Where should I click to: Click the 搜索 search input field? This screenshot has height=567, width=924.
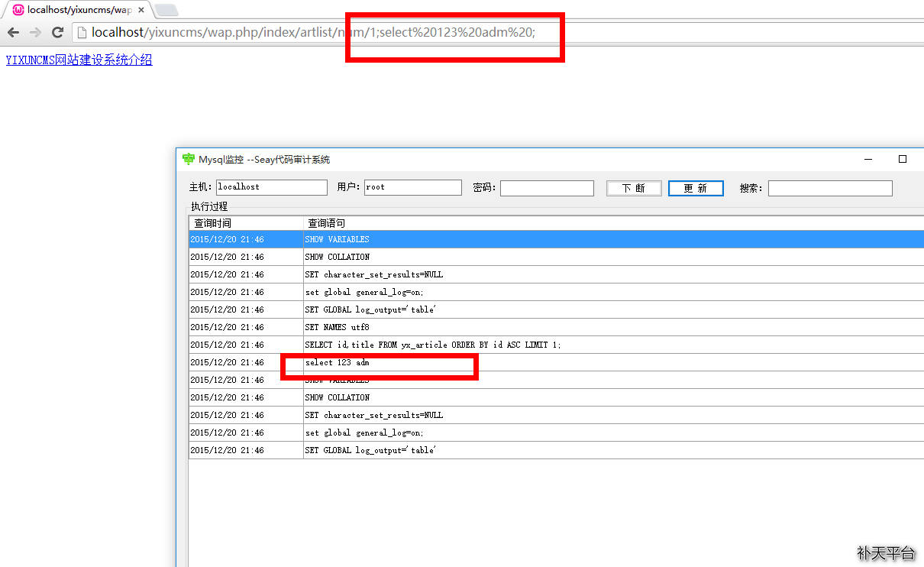[830, 188]
